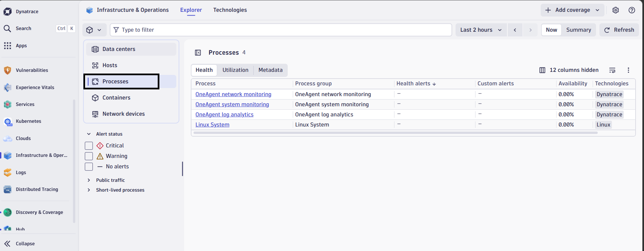
Task: Check the No alerts filter
Action: pyautogui.click(x=89, y=167)
